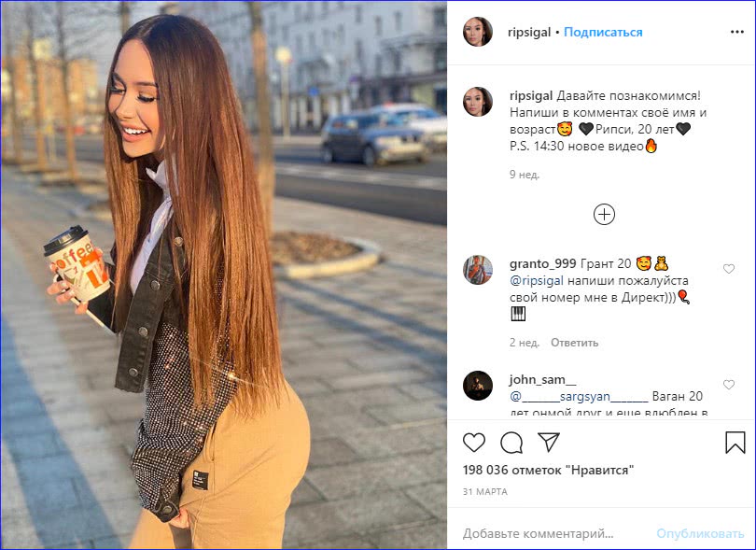Share post with paper plane icon
Screen dimensions: 756x550
tap(549, 442)
